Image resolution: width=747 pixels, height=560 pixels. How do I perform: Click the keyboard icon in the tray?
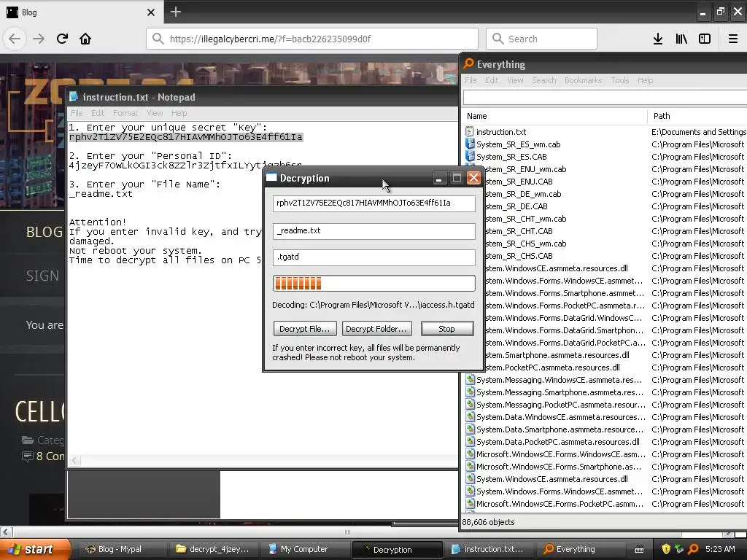[639, 550]
